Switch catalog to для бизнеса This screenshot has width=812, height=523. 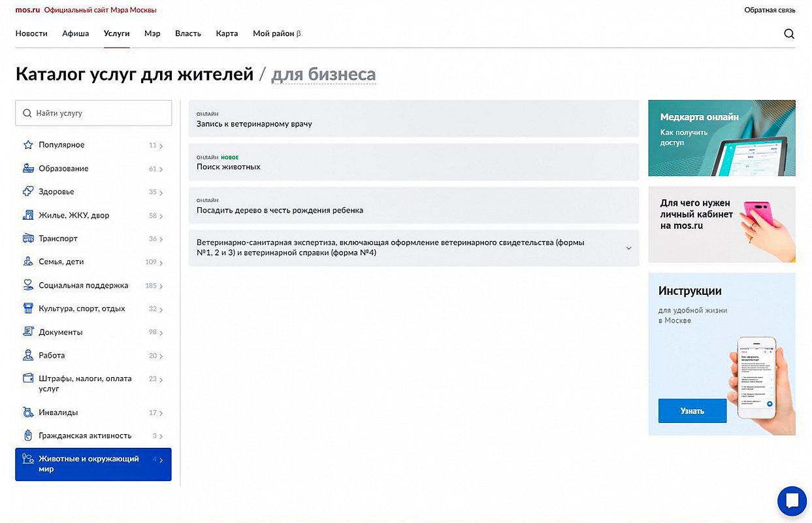tap(323, 75)
